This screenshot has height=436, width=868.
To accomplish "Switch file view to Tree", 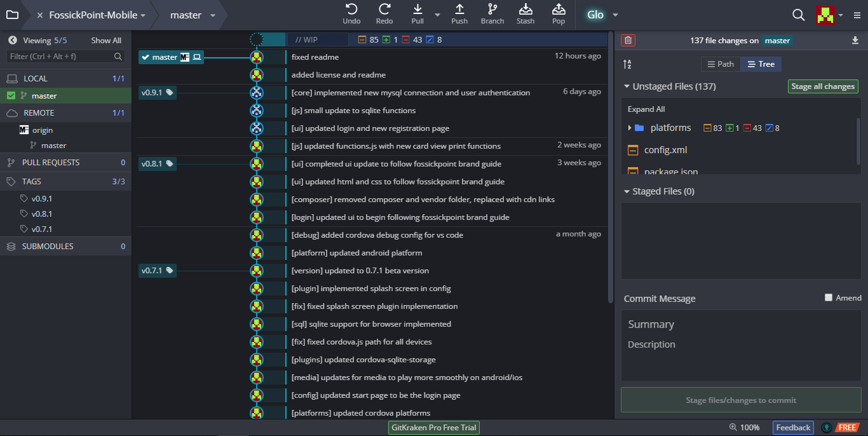I will (x=761, y=64).
